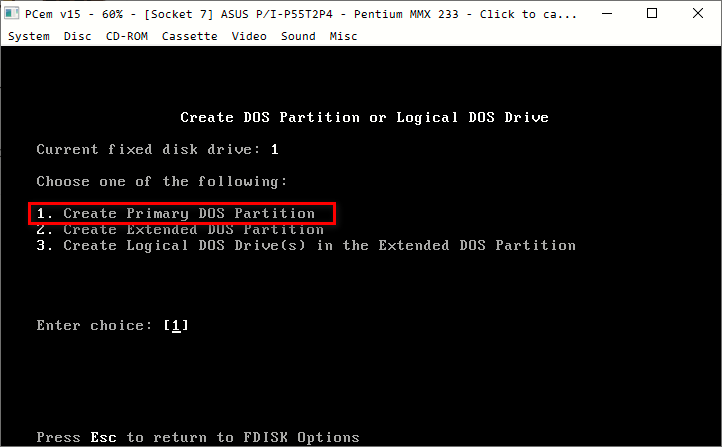Select option 2 Create Extended DOS Partition

pos(180,229)
